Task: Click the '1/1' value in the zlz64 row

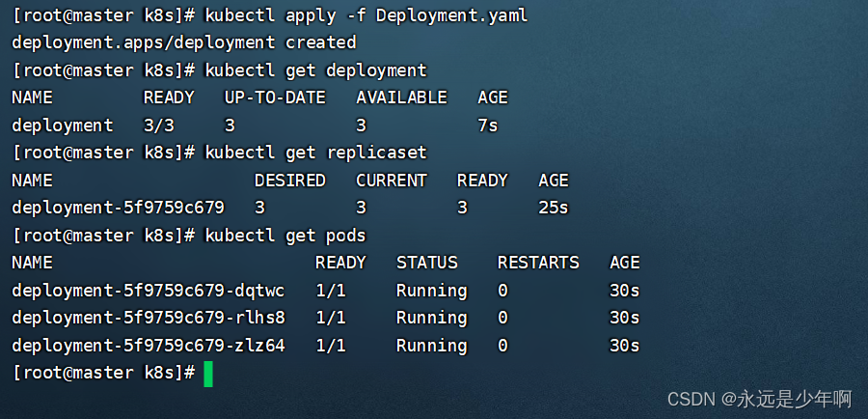Action: [331, 346]
